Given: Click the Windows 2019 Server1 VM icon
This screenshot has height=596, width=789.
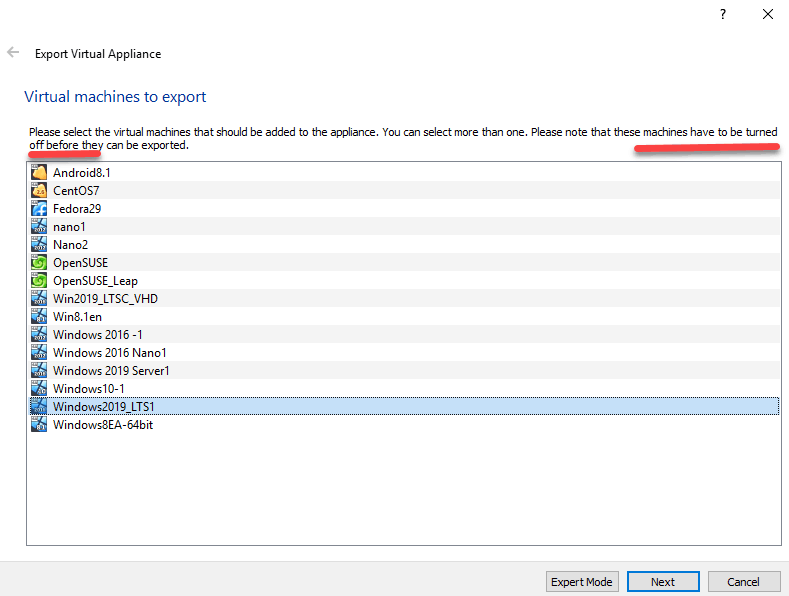Looking at the screenshot, I should (39, 370).
